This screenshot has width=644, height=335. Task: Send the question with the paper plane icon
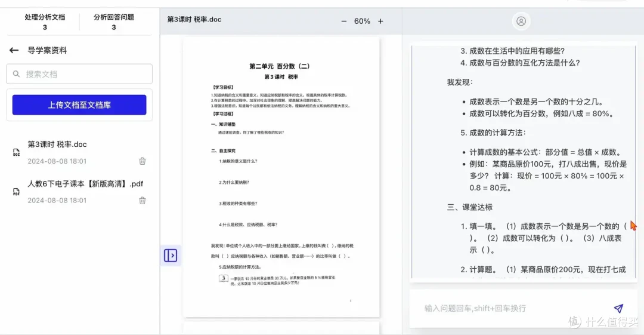click(618, 308)
